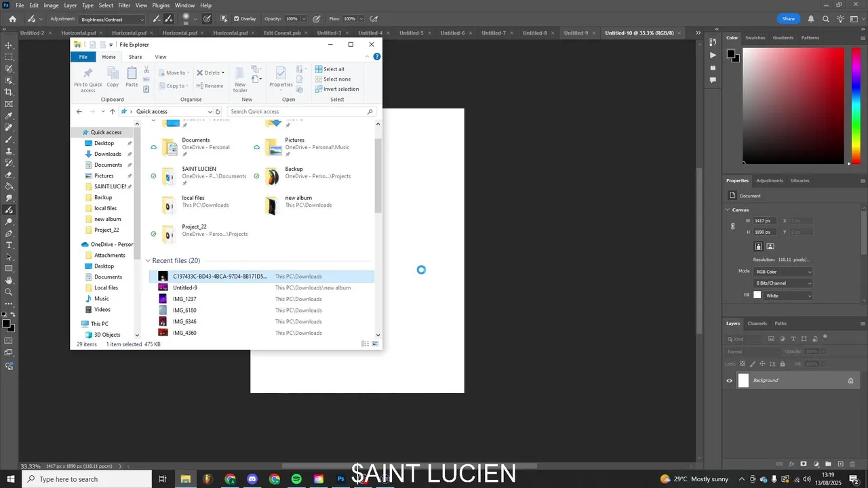Image resolution: width=868 pixels, height=488 pixels.
Task: Select the Frame tool
Action: tap(9, 104)
